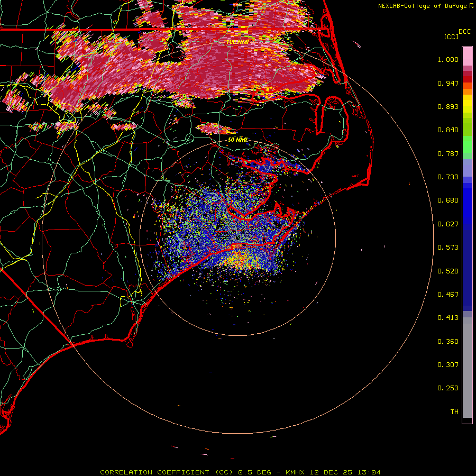Click the 0.787 scale value
This screenshot has width=476, height=476.
click(x=448, y=154)
